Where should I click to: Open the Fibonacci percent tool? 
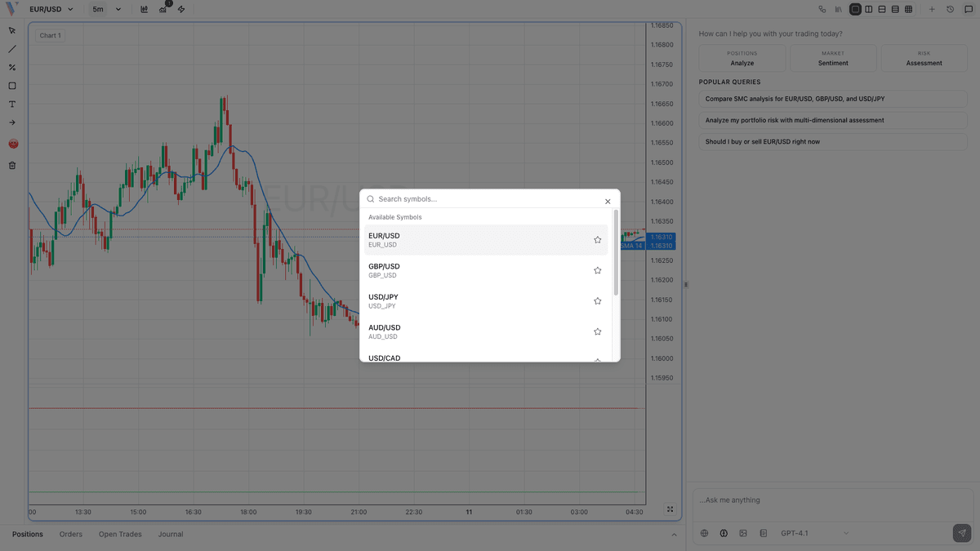pos(11,67)
